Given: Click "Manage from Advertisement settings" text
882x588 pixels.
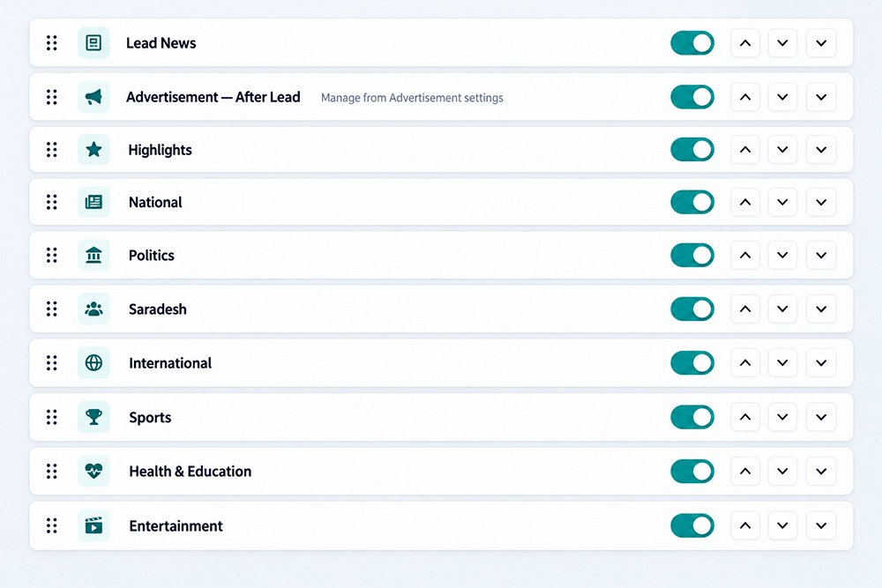Looking at the screenshot, I should pos(412,98).
